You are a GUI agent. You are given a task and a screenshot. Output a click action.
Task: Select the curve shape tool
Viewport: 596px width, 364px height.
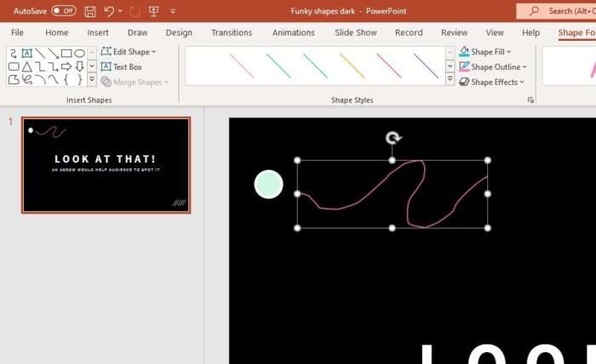[53, 80]
